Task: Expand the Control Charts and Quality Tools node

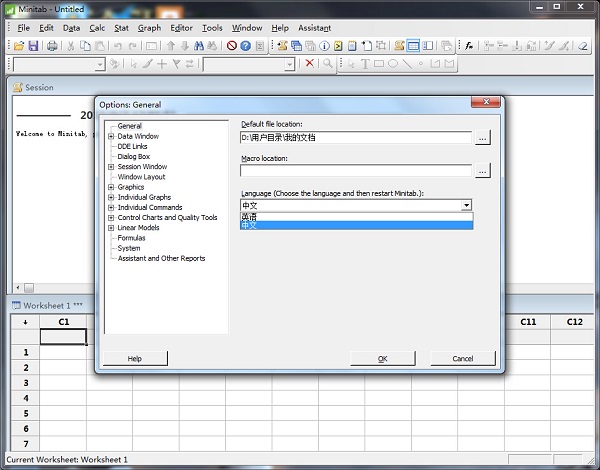Action: (x=111, y=217)
